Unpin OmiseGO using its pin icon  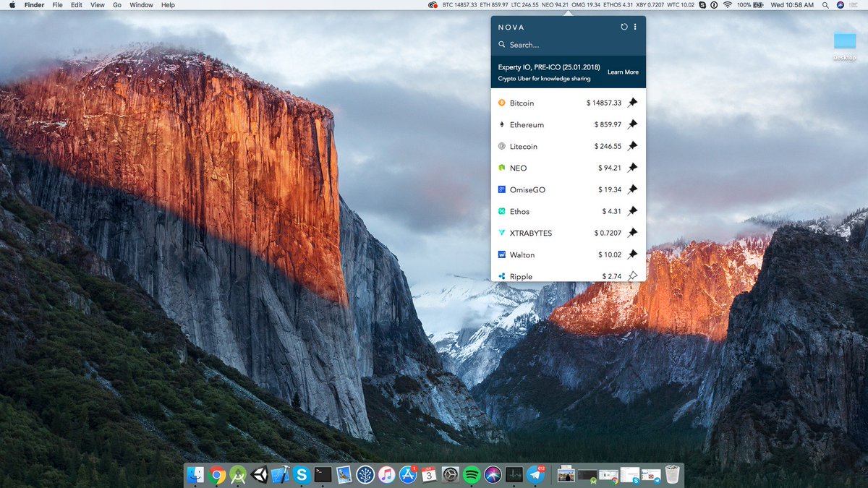pyautogui.click(x=632, y=189)
